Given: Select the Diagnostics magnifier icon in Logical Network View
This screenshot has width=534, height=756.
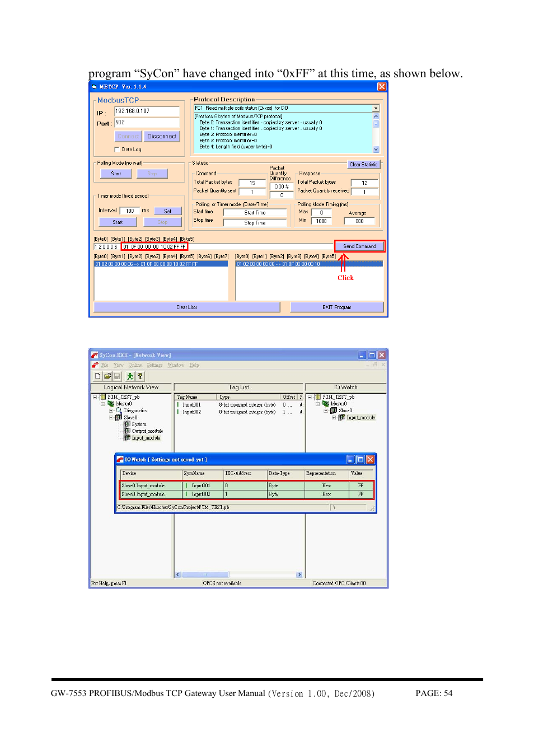Looking at the screenshot, I should click(x=119, y=410).
